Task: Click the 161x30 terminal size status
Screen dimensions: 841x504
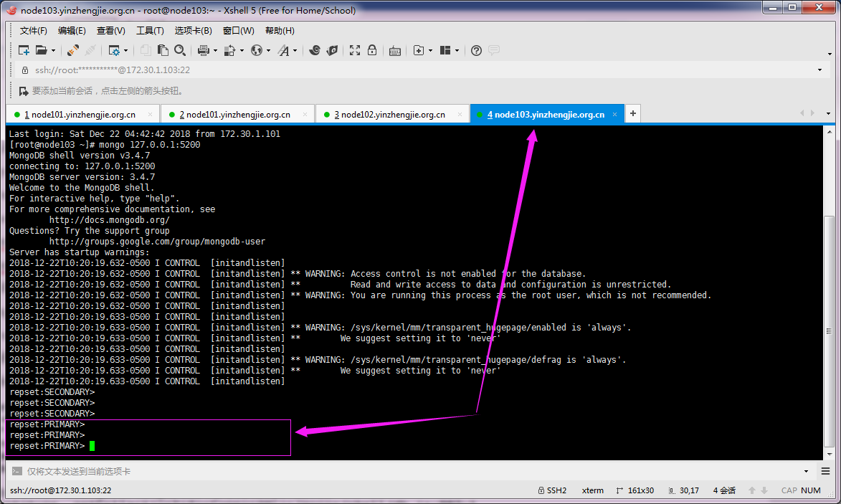Action: tap(635, 490)
